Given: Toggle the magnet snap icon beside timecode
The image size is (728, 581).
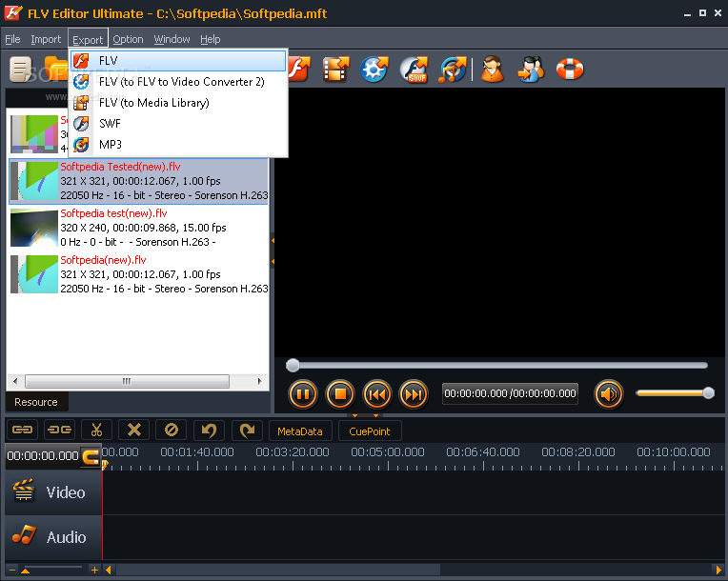Looking at the screenshot, I should tap(91, 456).
